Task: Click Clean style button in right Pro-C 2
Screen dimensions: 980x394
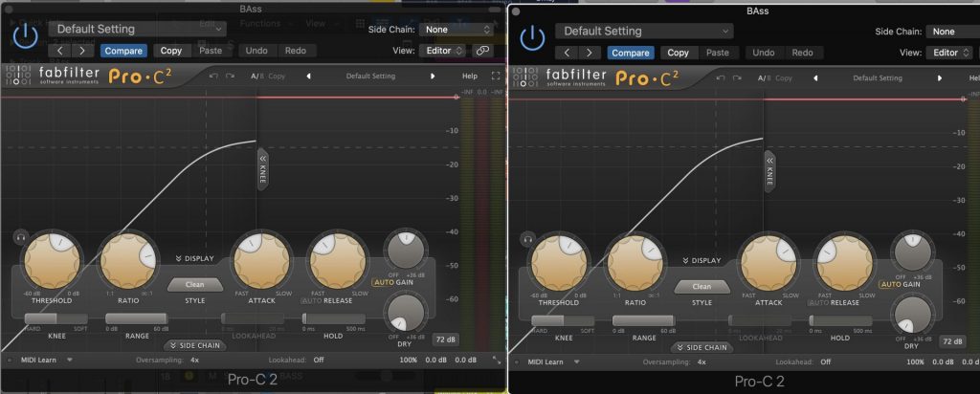Action: (x=702, y=287)
